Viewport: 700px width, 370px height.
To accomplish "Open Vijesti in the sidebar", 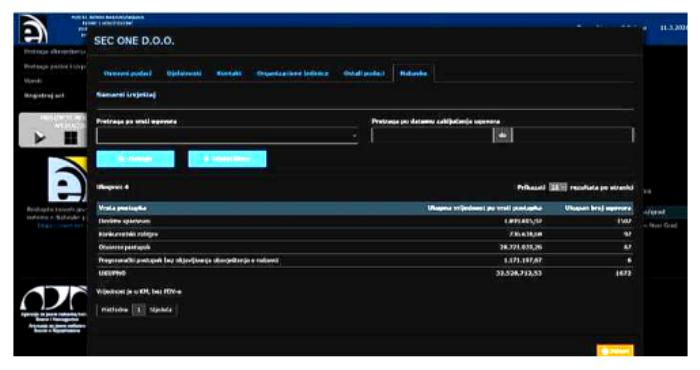I will point(33,81).
